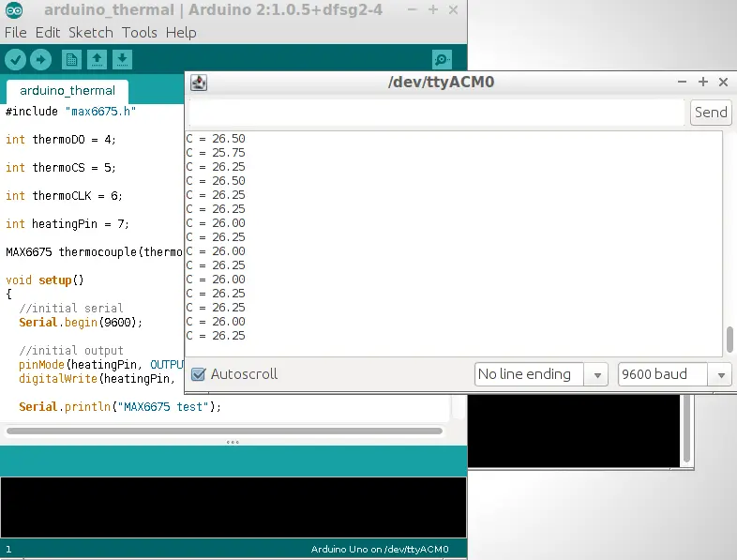The width and height of the screenshot is (737, 560).
Task: Click the Save sketch down-arrow icon
Action: point(122,59)
